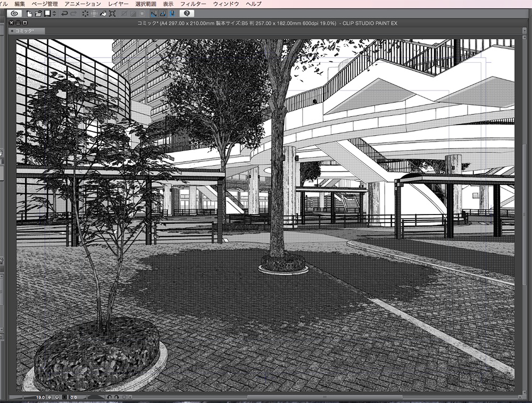Image resolution: width=532 pixels, height=403 pixels.
Task: Select the コミック* canvas tab
Action: coord(27,31)
